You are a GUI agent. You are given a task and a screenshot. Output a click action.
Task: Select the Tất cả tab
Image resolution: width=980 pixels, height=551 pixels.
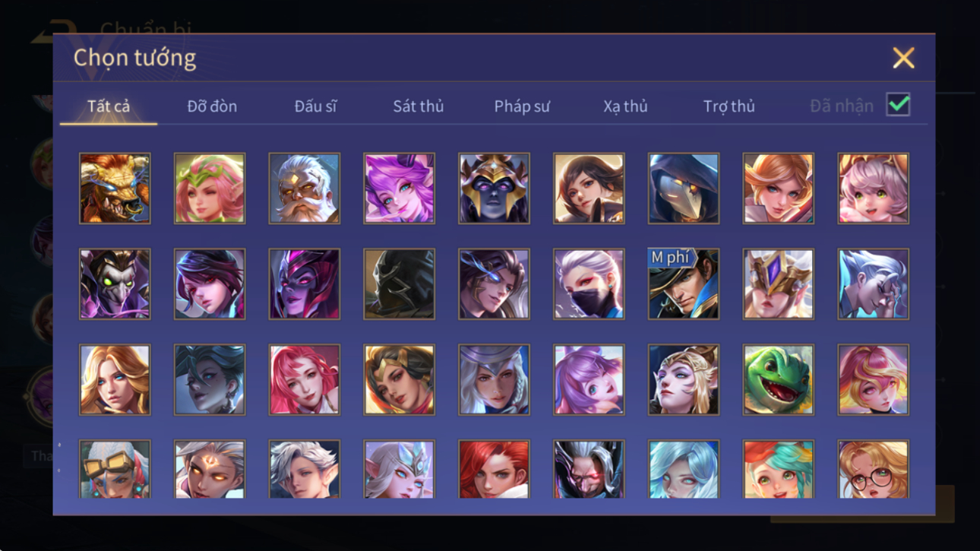coord(109,106)
